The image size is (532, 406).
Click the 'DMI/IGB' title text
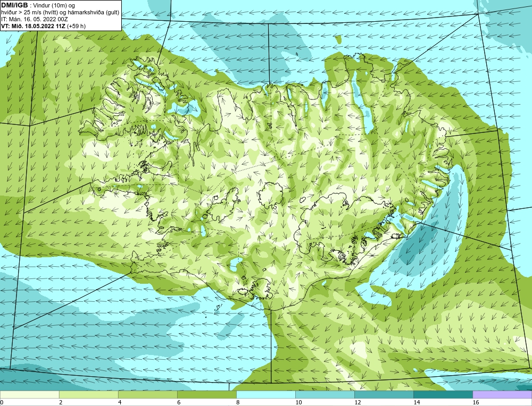[14, 5]
